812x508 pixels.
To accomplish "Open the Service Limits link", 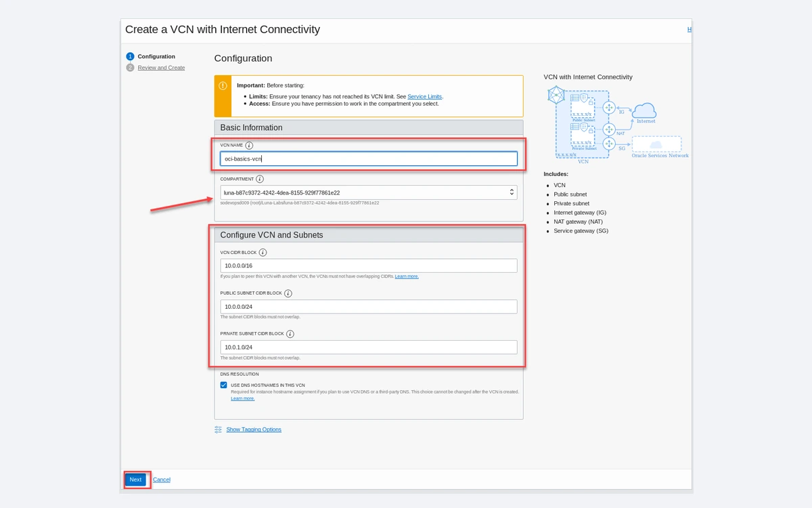I will point(425,97).
